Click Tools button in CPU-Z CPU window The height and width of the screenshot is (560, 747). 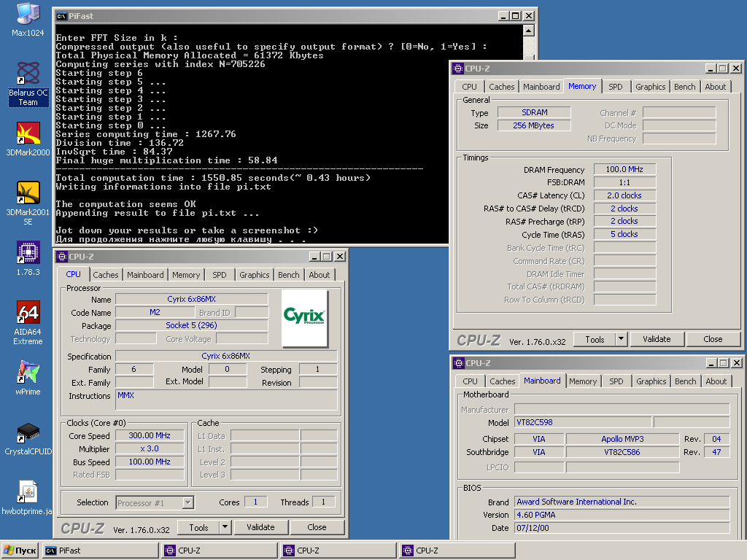click(198, 528)
